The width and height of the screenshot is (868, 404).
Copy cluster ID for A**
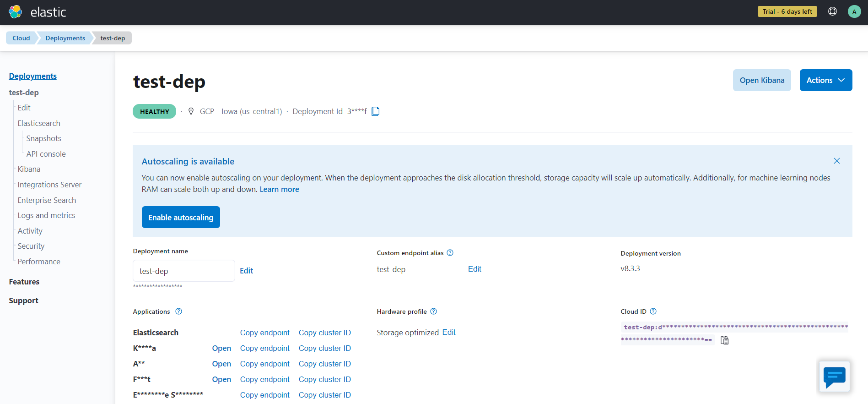[324, 364]
